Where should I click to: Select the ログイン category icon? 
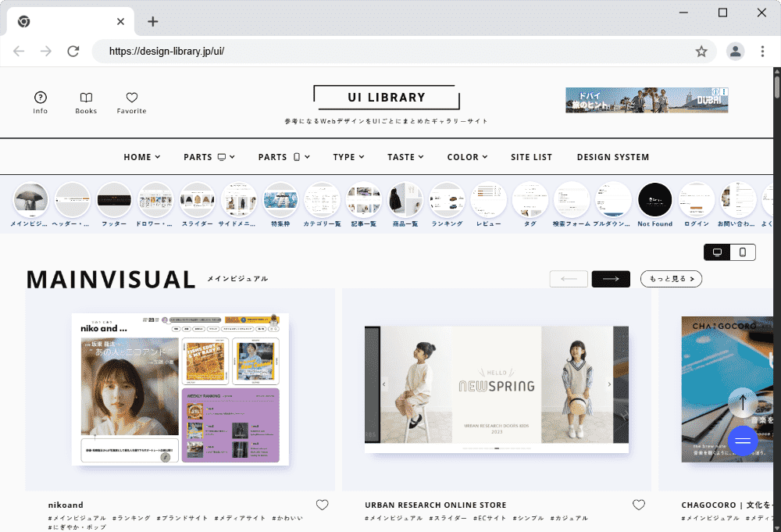[697, 199]
